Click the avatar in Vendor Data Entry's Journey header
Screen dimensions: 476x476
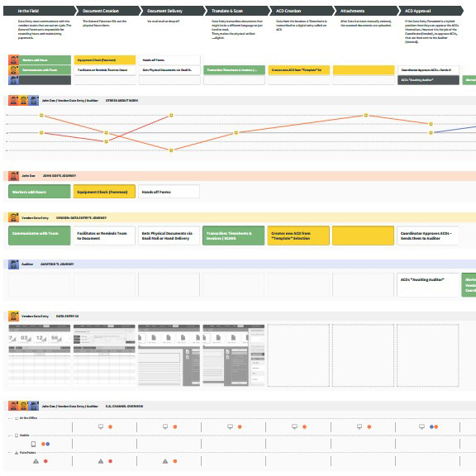[x=13, y=217]
